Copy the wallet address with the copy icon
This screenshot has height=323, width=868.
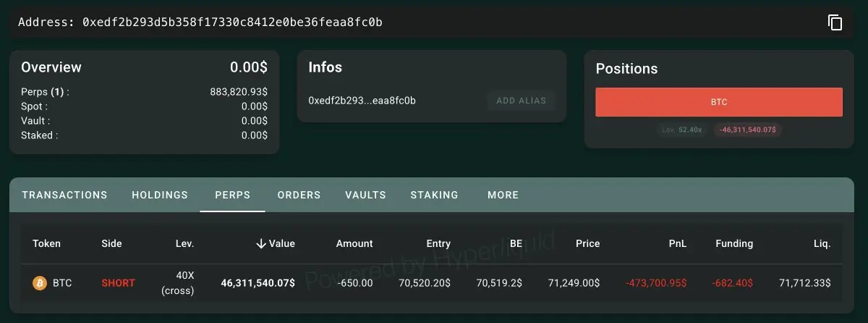pos(835,22)
